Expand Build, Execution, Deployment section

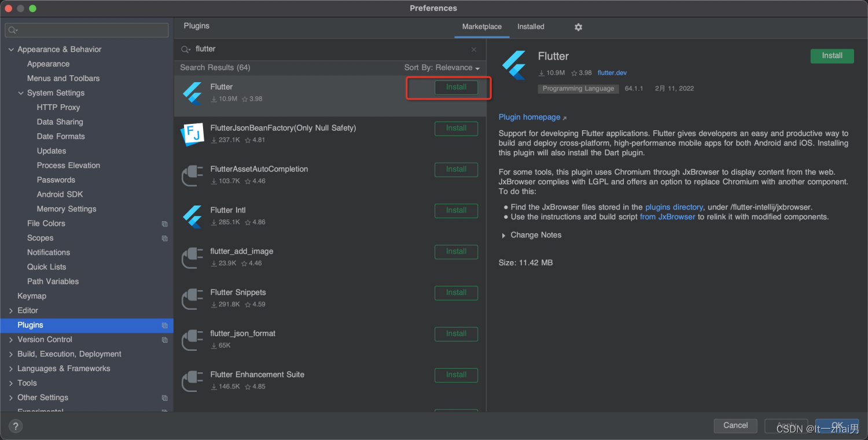[11, 354]
